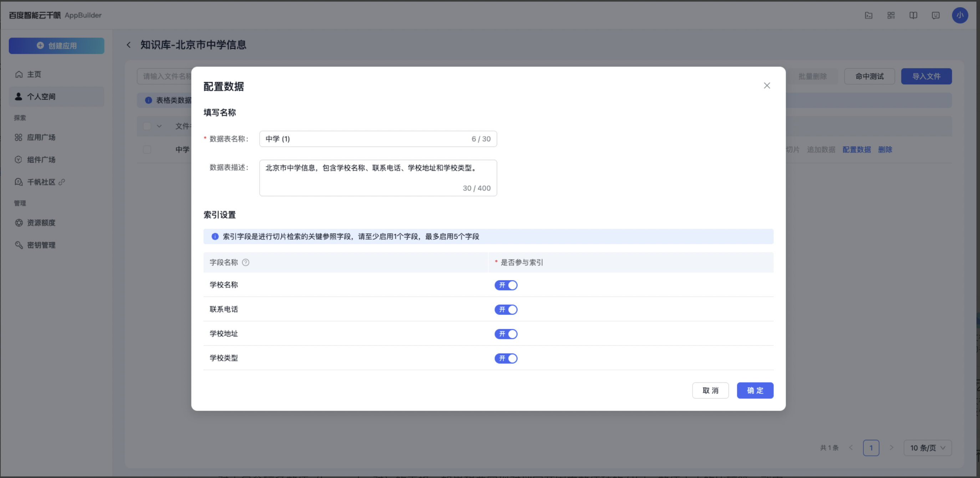Image resolution: width=980 pixels, height=478 pixels.
Task: Click the 学校类型 field name
Action: (x=224, y=358)
